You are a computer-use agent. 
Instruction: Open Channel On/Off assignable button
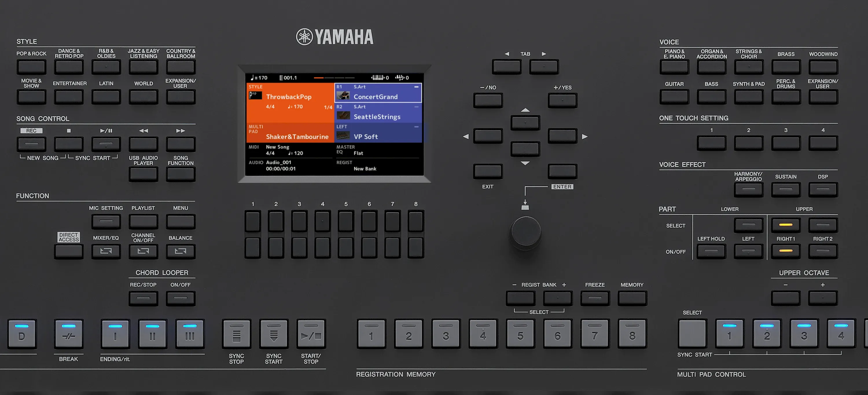[144, 251]
